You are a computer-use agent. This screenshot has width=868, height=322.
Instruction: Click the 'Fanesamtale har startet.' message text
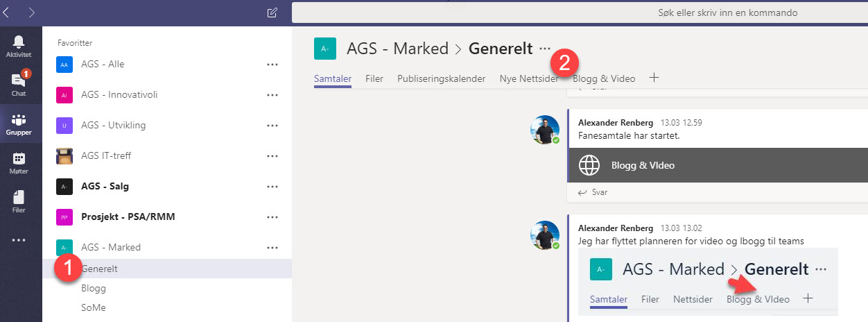[629, 135]
